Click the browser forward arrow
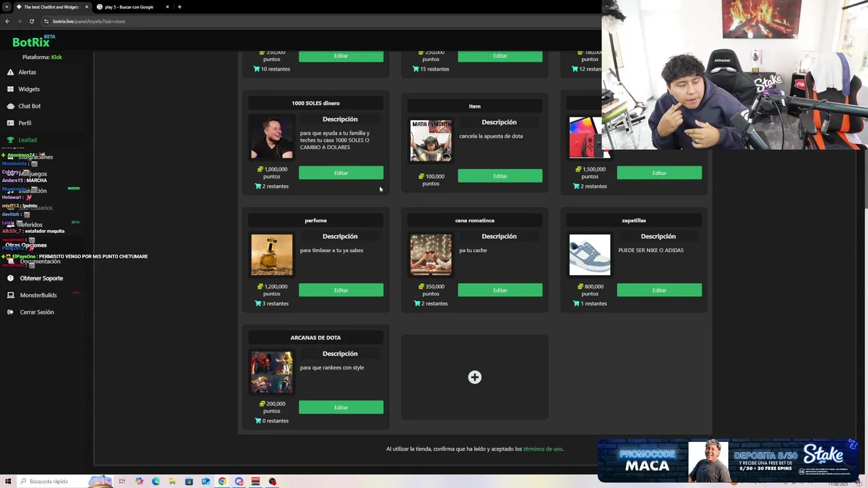The image size is (868, 488). pyautogui.click(x=19, y=21)
